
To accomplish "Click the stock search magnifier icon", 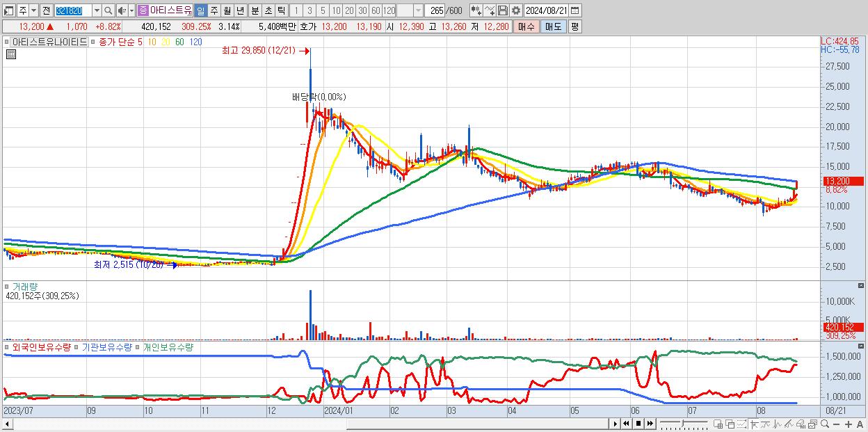I will 108,10.
